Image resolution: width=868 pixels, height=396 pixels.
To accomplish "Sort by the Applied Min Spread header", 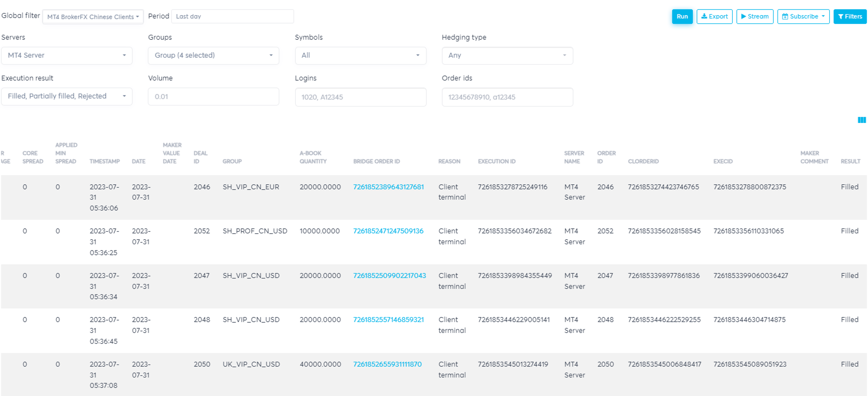I will point(66,153).
